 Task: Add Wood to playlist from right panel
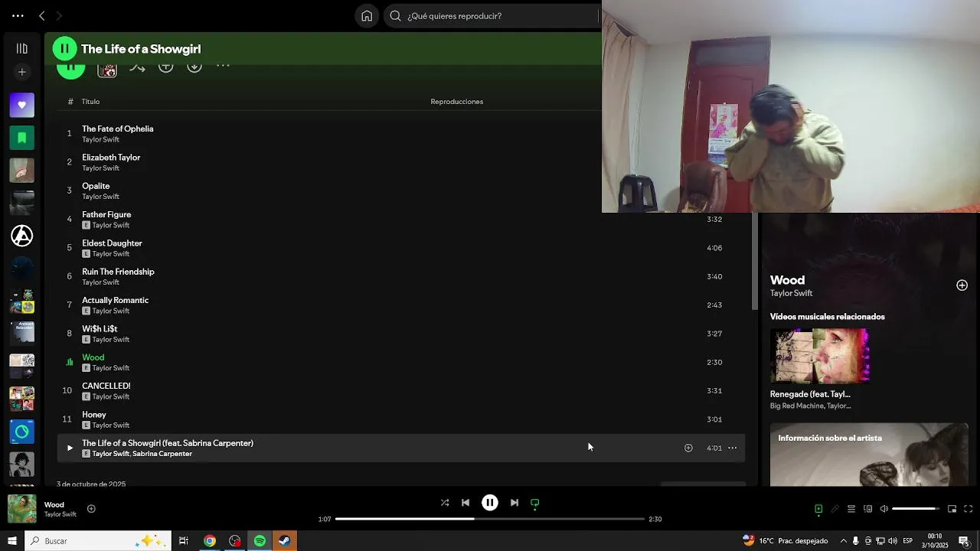962,285
